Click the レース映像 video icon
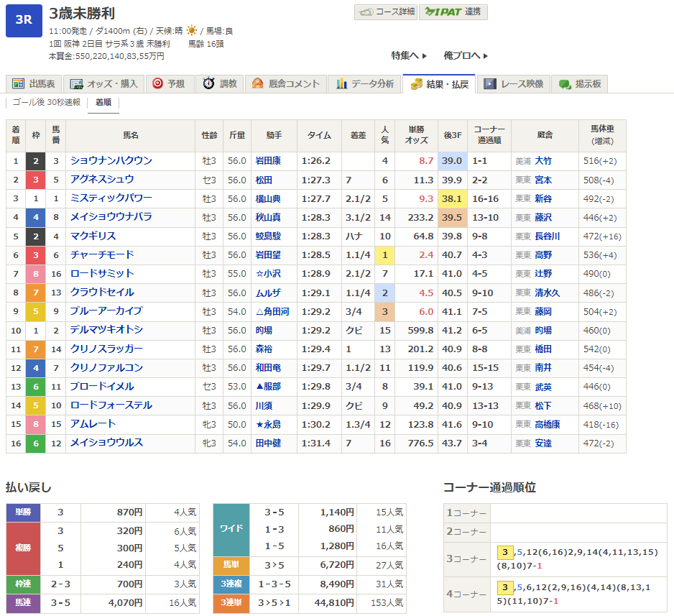The height and width of the screenshot is (616, 674). [489, 84]
